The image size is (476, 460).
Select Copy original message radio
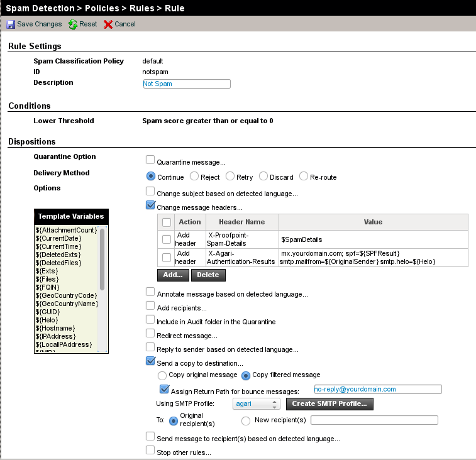(x=162, y=376)
